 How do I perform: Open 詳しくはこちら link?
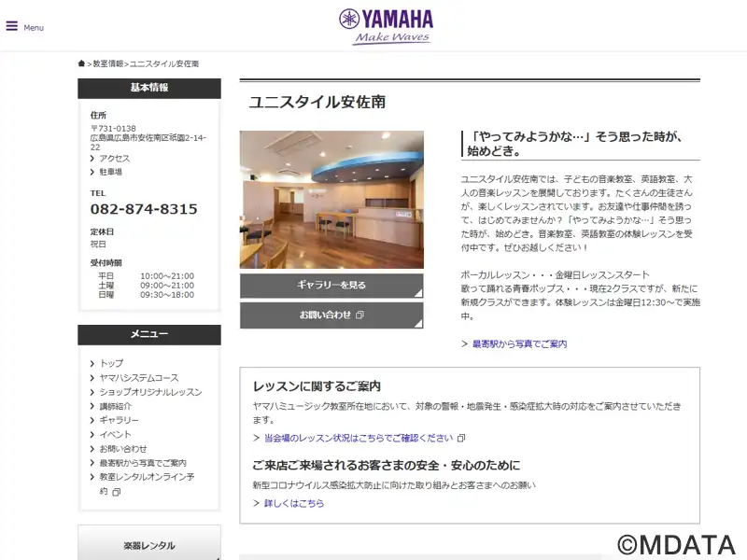[x=294, y=503]
